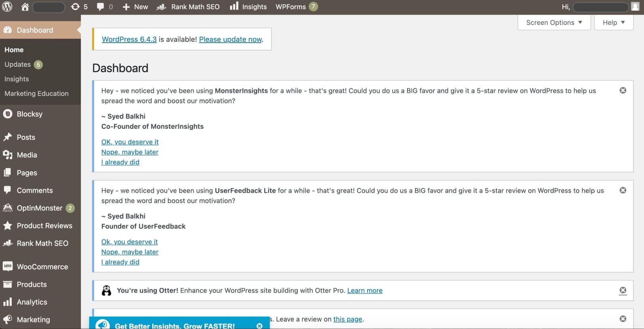Click the Analytics bar chart icon

click(x=7, y=302)
